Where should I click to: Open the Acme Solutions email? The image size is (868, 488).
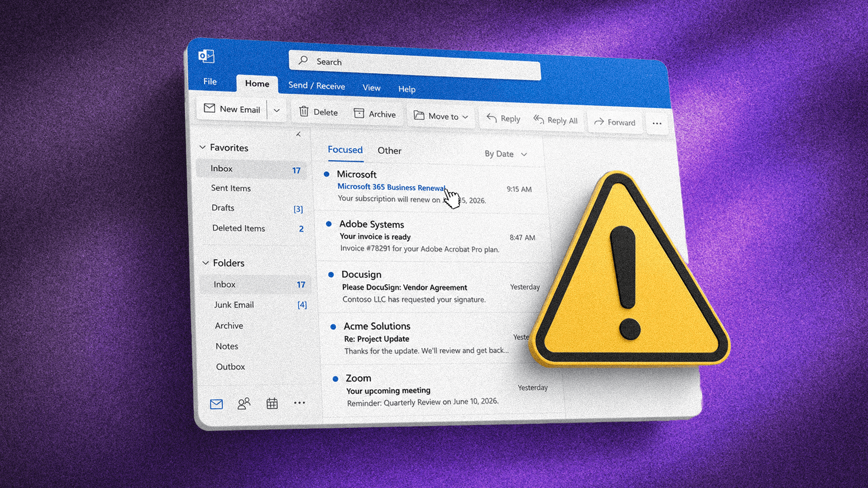tap(429, 339)
